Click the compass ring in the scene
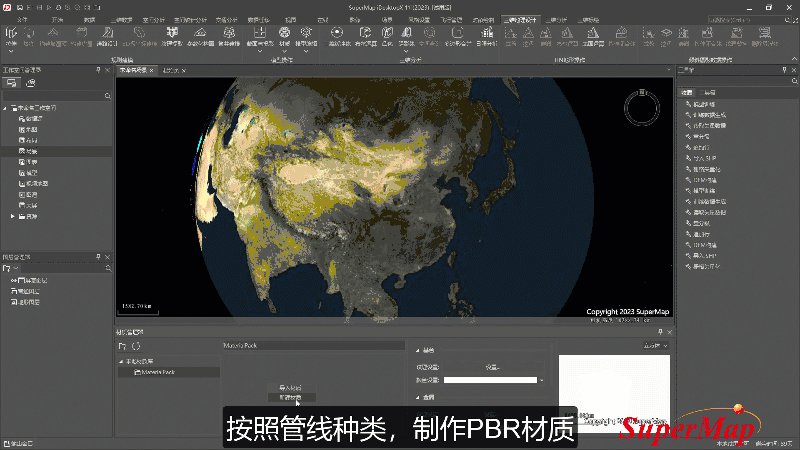 click(642, 108)
